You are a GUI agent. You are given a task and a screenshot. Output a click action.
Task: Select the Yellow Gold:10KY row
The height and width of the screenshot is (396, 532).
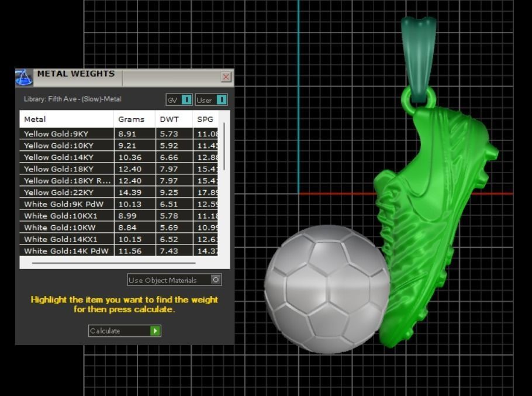pos(119,146)
